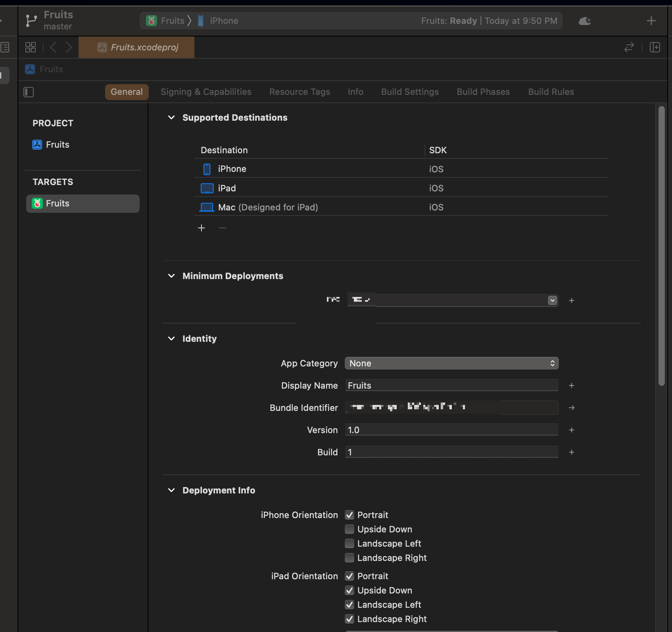This screenshot has width=672, height=632.
Task: Click the Version field showing 1.0
Action: point(452,430)
